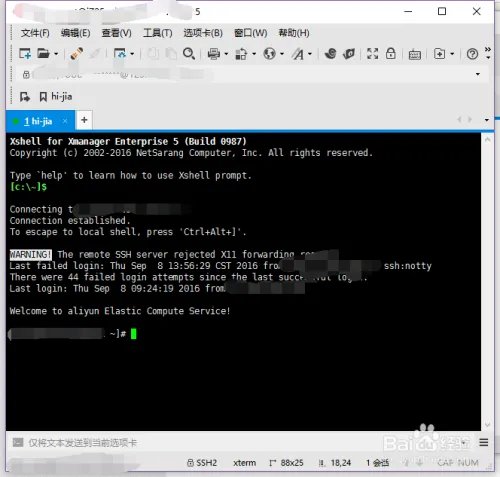Click the Help question mark icon
The image size is (500, 477).
click(472, 54)
